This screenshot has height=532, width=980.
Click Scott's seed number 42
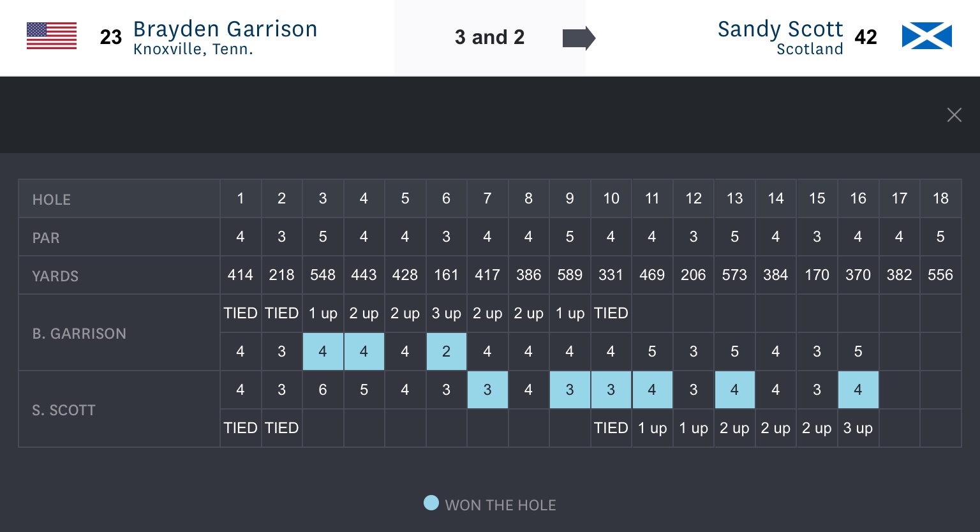coord(865,37)
